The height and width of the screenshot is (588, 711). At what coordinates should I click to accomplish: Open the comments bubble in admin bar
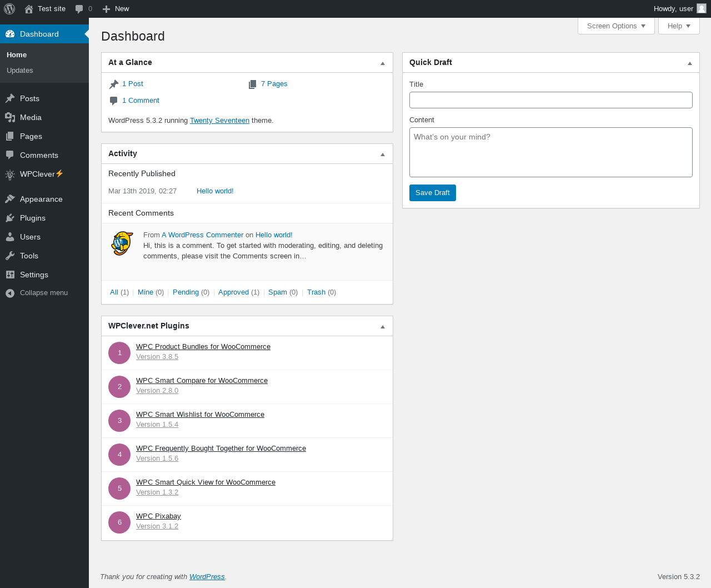coord(79,9)
